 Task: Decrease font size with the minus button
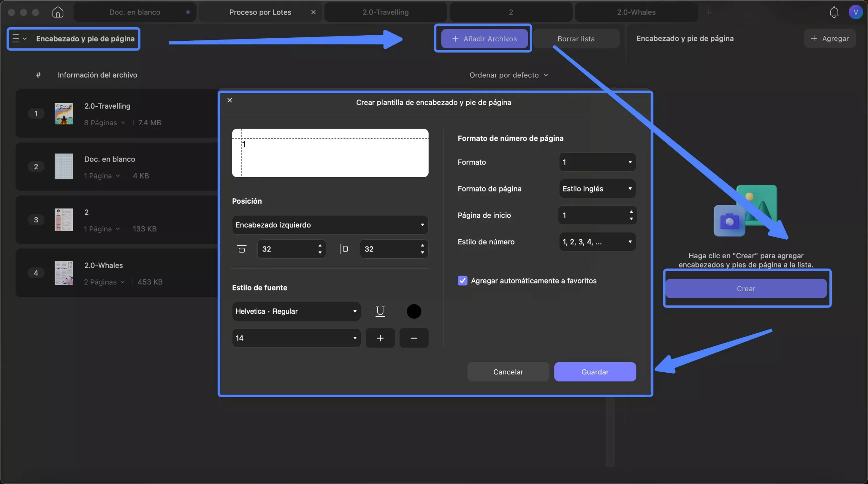pyautogui.click(x=414, y=338)
